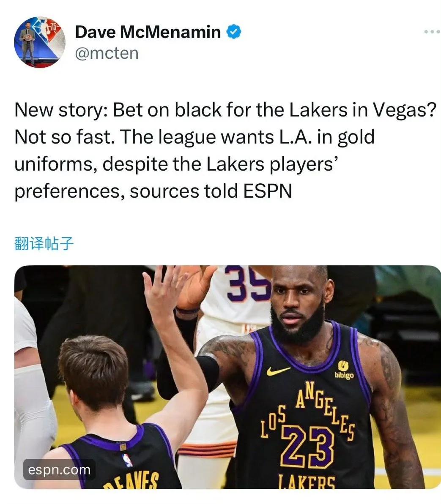This screenshot has width=441, height=504.
Task: Open the espn.com source label
Action: [59, 470]
